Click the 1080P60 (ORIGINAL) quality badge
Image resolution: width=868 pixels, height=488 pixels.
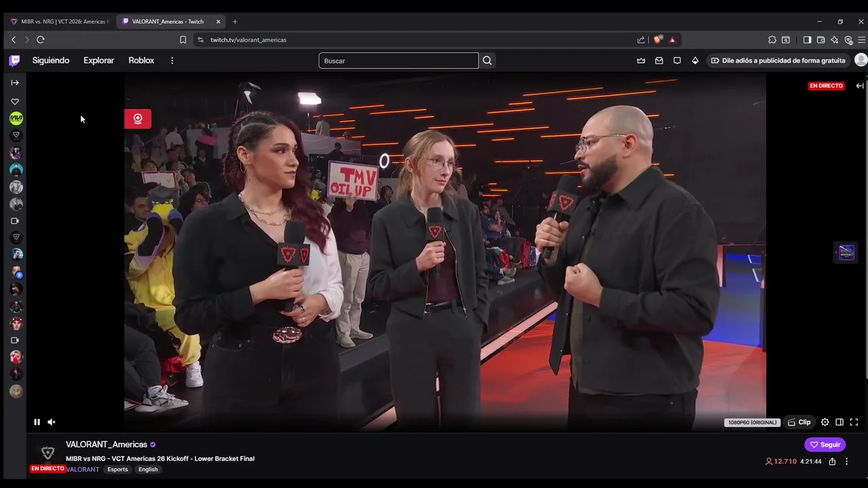752,422
